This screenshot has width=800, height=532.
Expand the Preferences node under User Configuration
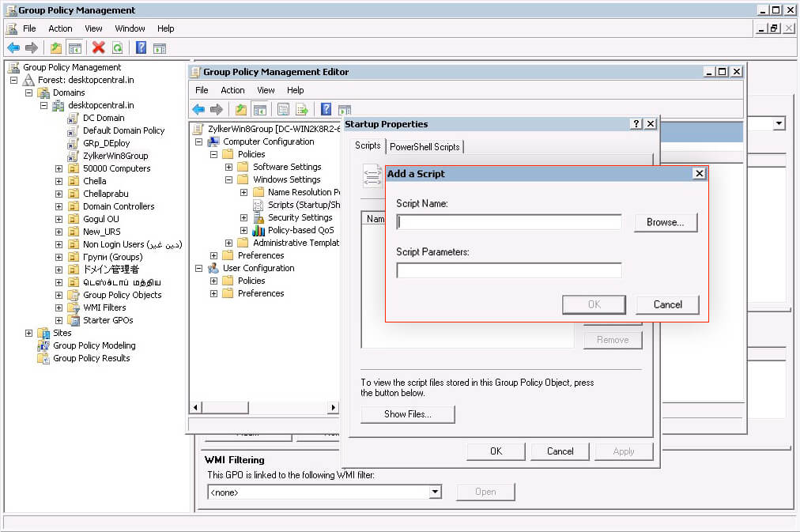point(213,293)
